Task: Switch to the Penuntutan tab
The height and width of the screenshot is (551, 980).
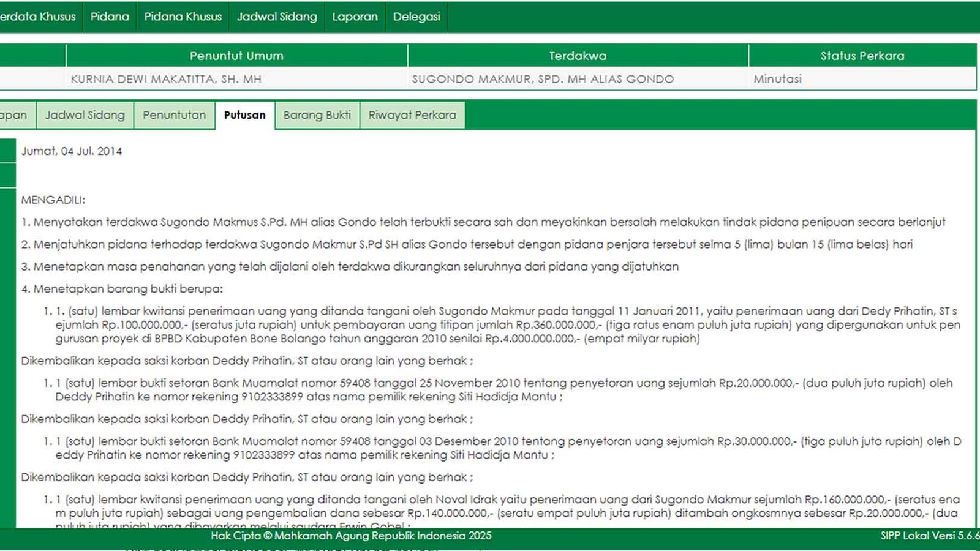Action: (175, 115)
